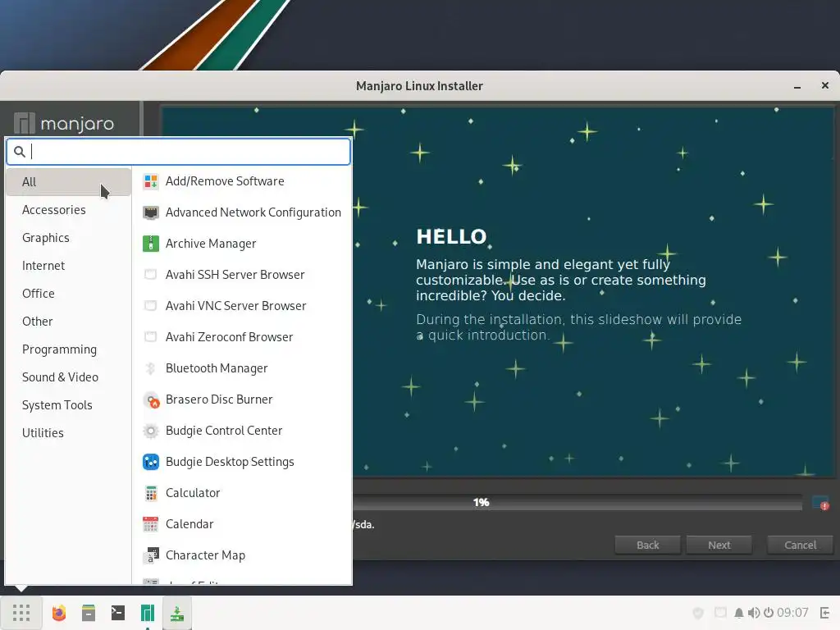Choose the Graphics category

69,238
